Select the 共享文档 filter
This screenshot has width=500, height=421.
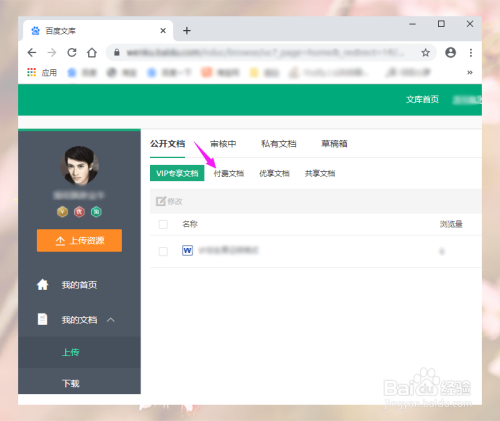pos(320,173)
